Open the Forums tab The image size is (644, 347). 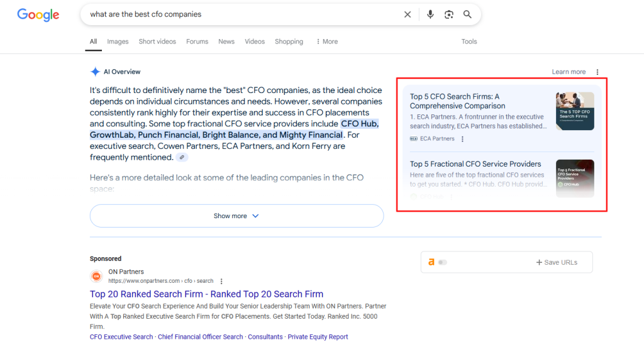point(197,41)
